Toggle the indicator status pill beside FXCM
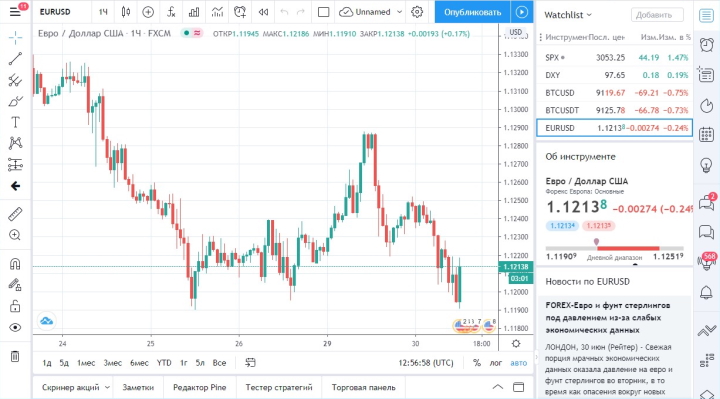Viewport: 720px width, 399px height. [192, 33]
